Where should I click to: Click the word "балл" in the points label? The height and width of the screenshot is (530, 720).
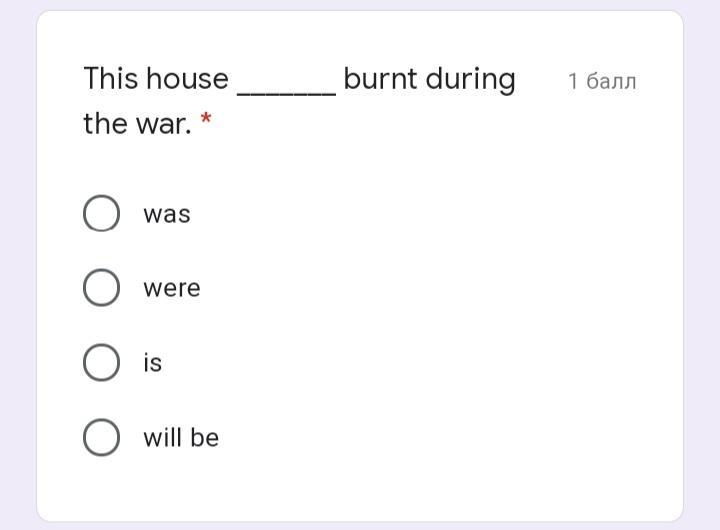pyautogui.click(x=611, y=81)
